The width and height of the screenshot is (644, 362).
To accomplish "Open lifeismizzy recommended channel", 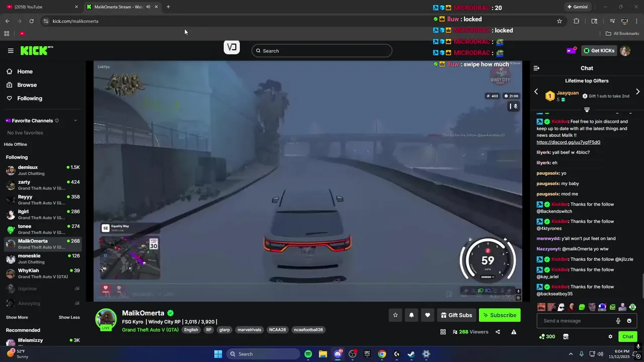I will (43, 342).
